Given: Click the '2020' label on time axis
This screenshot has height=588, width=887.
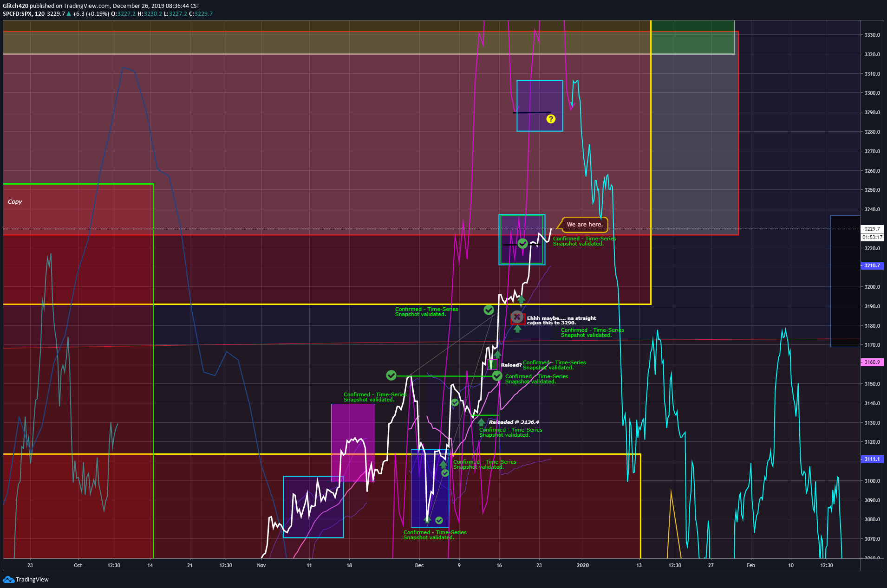Looking at the screenshot, I should pyautogui.click(x=582, y=565).
